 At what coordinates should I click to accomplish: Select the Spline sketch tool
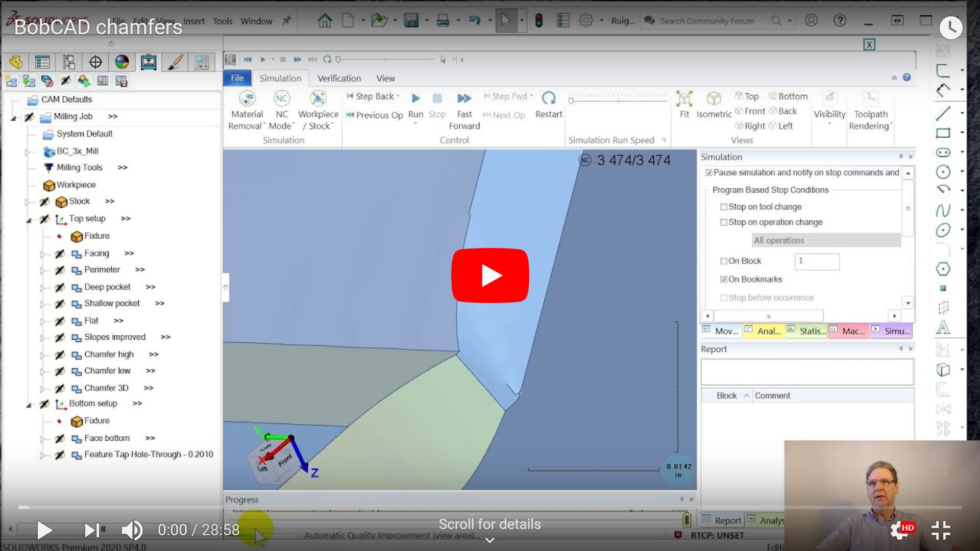943,210
